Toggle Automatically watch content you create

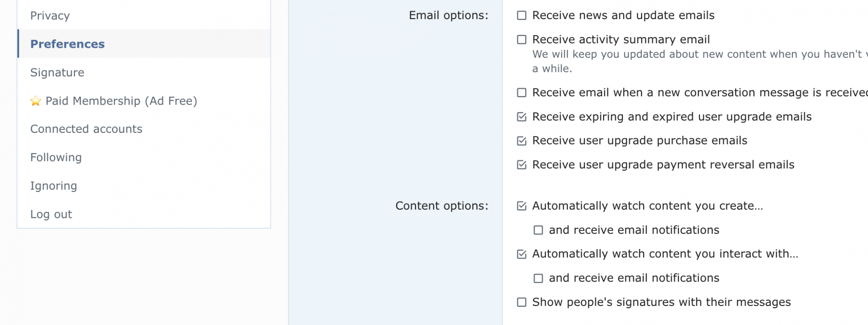pyautogui.click(x=522, y=206)
